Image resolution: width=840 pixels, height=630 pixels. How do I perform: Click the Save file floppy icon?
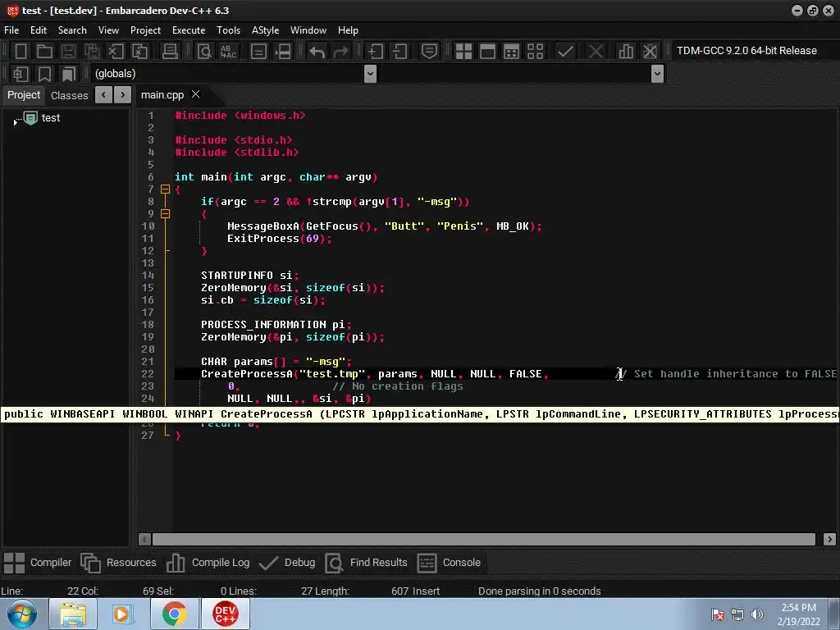[68, 51]
